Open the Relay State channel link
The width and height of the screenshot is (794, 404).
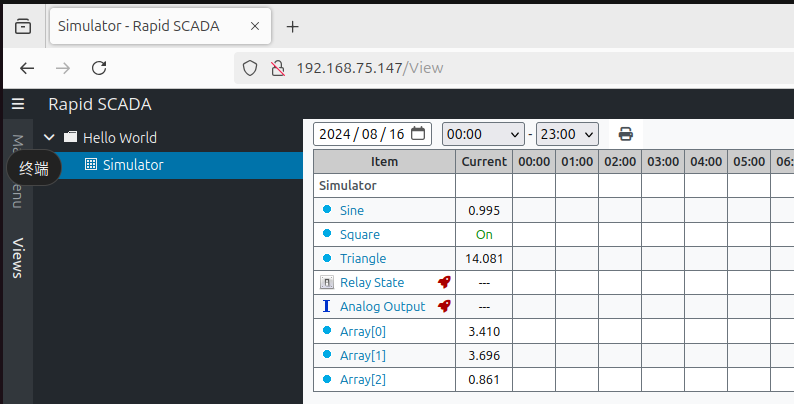[x=372, y=282]
